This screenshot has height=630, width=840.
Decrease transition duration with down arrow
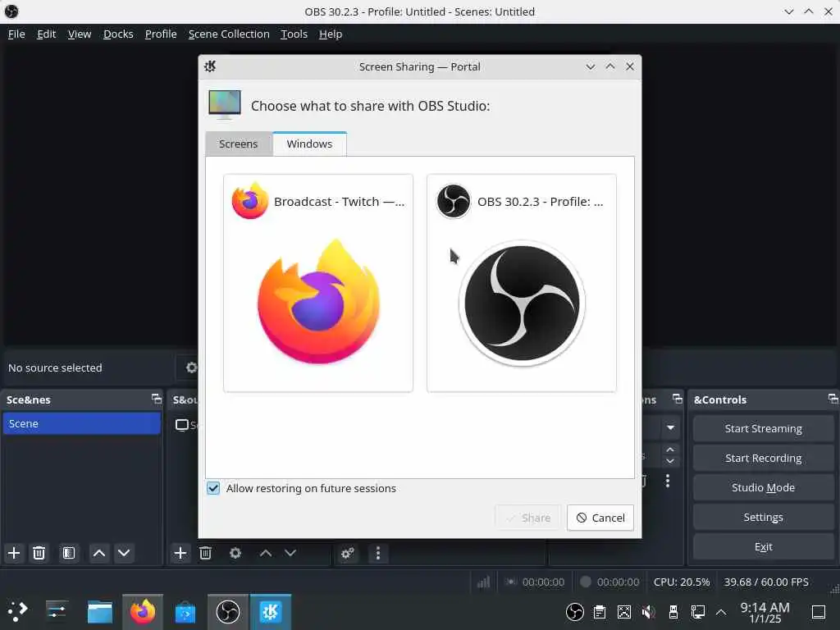tap(670, 461)
